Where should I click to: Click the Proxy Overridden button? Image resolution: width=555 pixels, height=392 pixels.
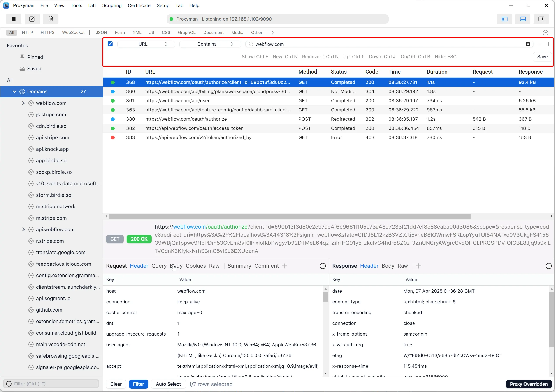coord(529,384)
